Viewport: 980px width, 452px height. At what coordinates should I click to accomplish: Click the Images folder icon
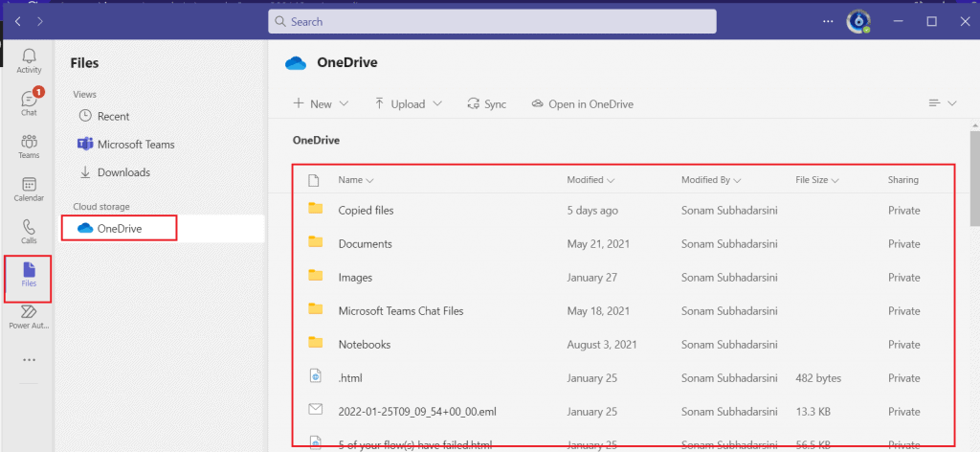pyautogui.click(x=316, y=276)
